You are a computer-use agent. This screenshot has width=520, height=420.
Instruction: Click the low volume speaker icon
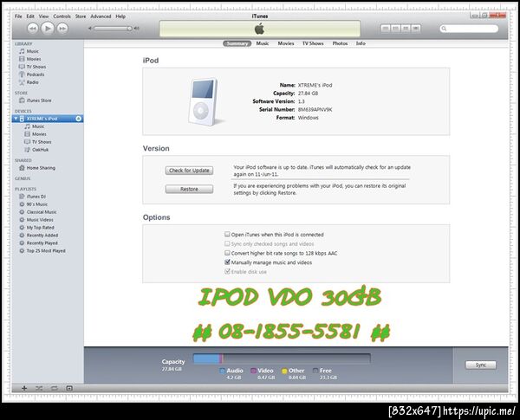pyautogui.click(x=90, y=29)
